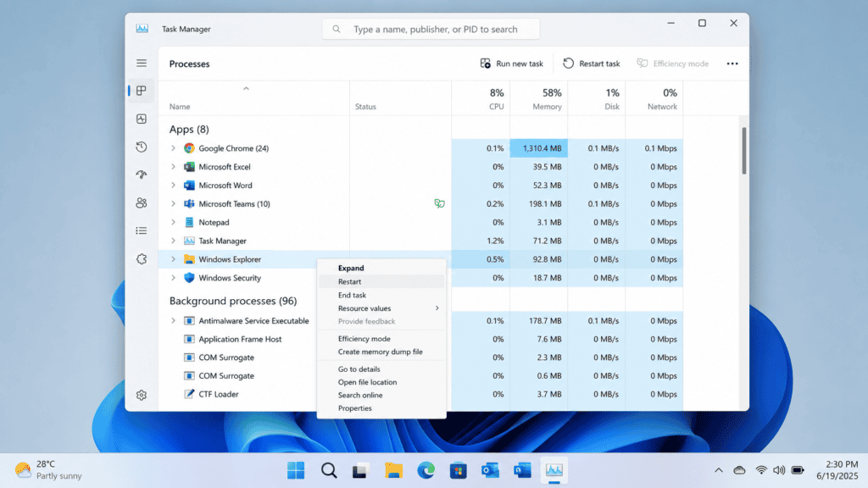868x488 pixels.
Task: Choose Open file location
Action: click(x=381, y=382)
